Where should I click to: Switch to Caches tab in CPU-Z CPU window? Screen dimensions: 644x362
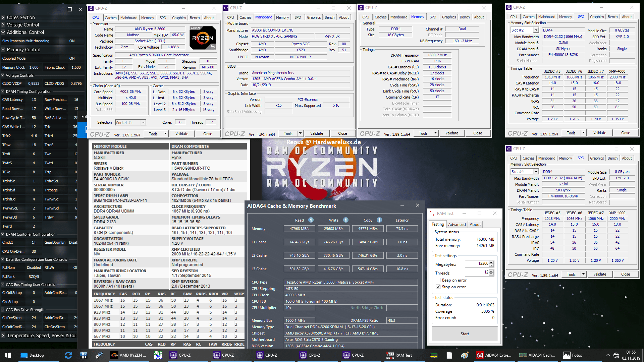click(110, 18)
